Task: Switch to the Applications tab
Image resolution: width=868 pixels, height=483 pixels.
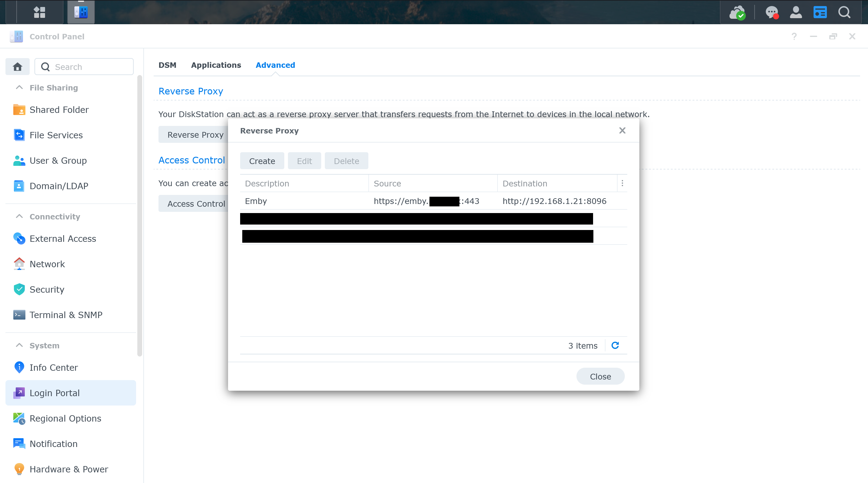Action: click(x=216, y=65)
